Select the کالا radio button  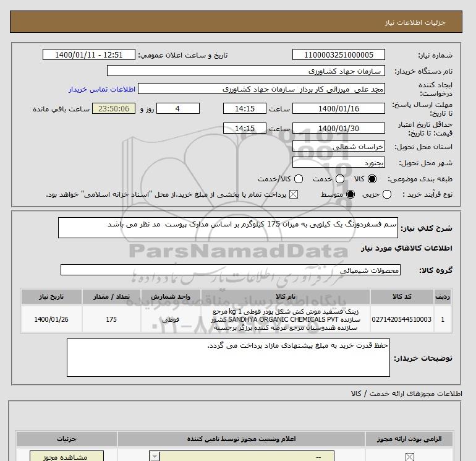coord(372,179)
